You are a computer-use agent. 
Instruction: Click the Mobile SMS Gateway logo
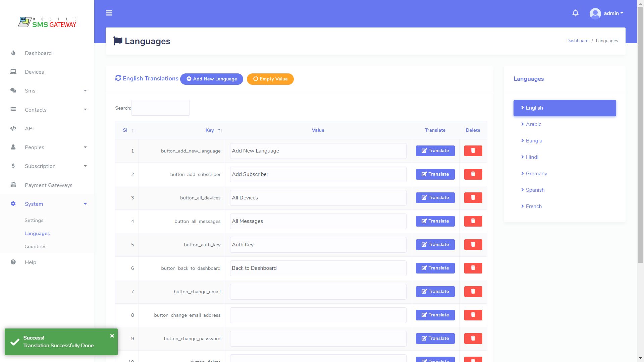click(x=47, y=22)
